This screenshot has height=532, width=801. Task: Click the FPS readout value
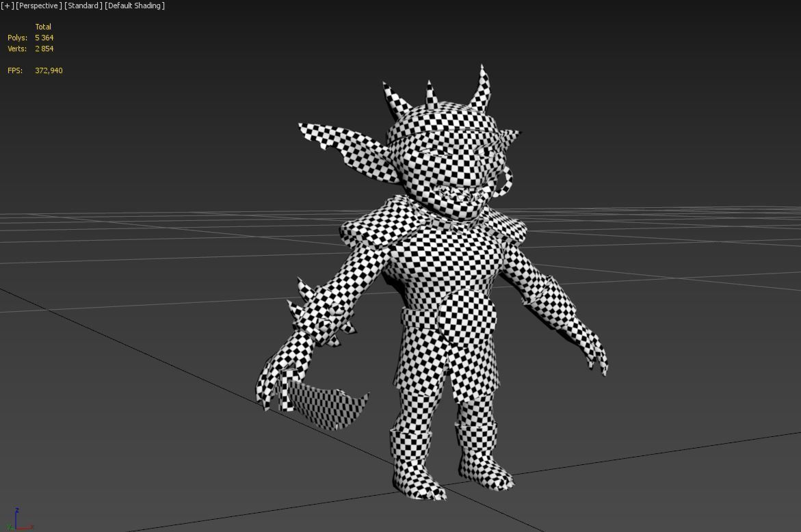[48, 70]
